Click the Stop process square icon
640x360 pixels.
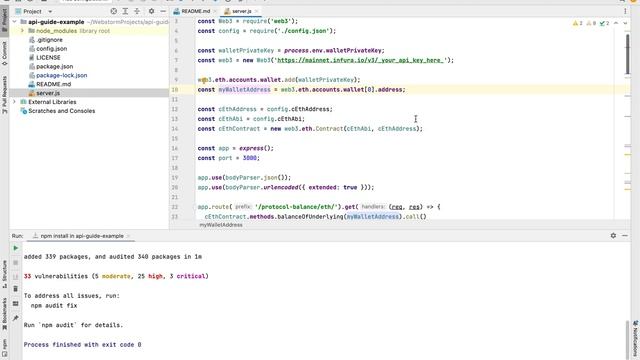[16, 262]
